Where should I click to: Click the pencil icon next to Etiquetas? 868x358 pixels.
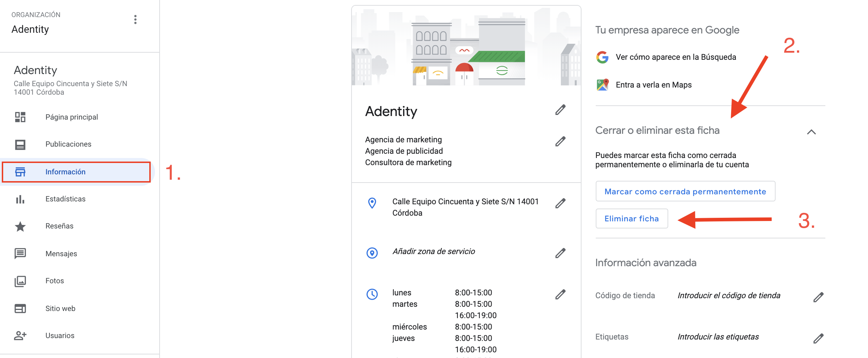tap(818, 338)
